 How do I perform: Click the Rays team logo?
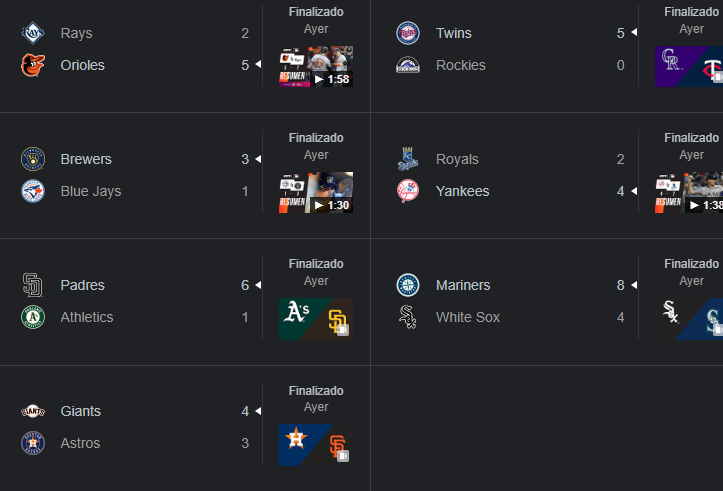(33, 33)
